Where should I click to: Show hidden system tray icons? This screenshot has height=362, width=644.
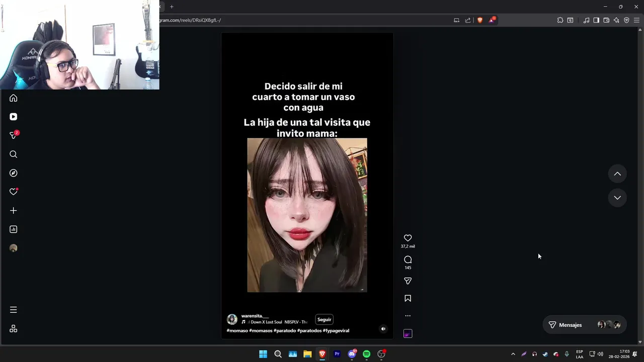(x=513, y=354)
